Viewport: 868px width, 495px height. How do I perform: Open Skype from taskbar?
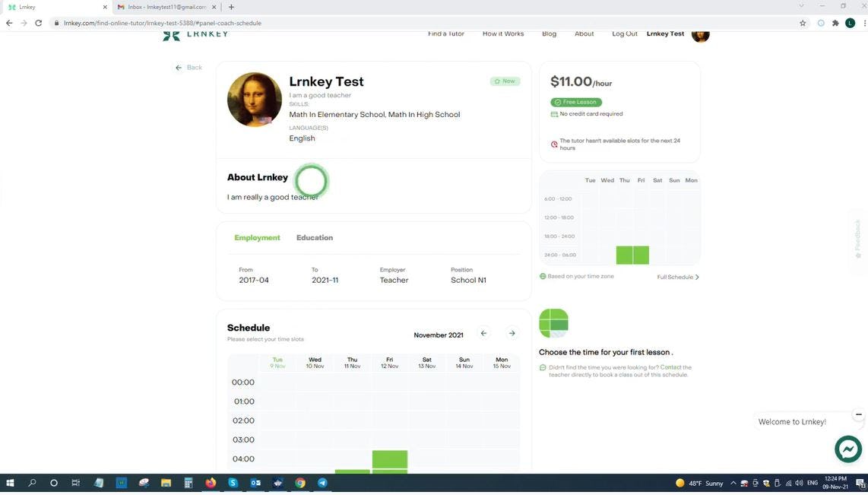coord(233,483)
